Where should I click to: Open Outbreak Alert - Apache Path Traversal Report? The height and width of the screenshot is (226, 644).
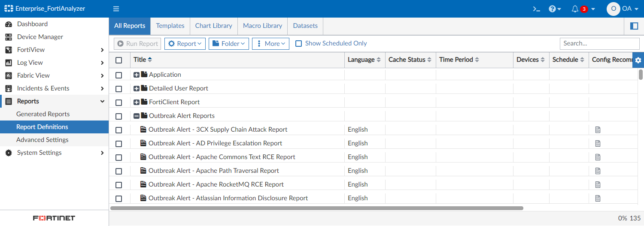213,171
